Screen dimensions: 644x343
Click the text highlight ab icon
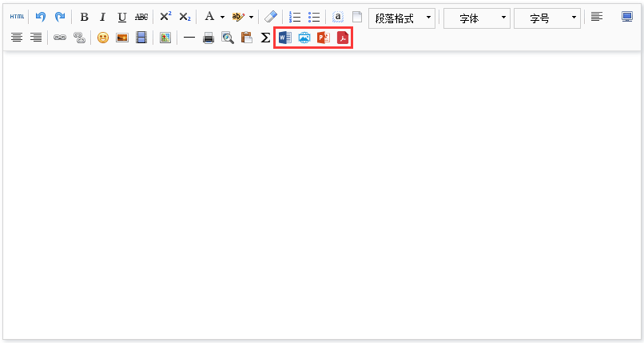coord(238,17)
